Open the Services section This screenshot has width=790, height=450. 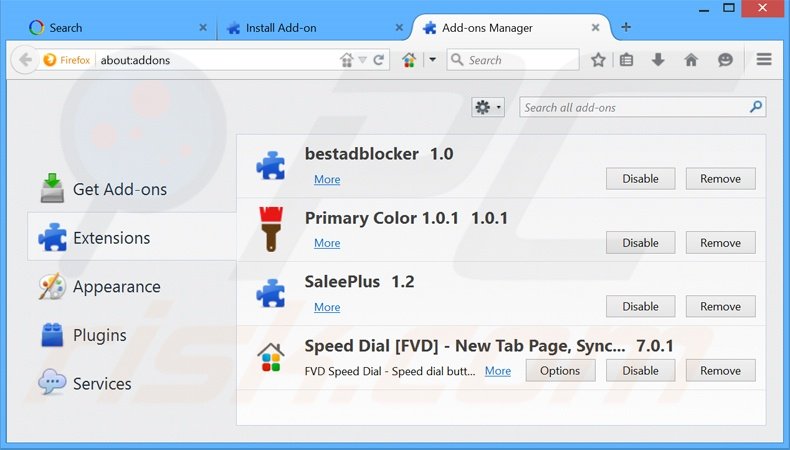pyautogui.click(x=132, y=383)
